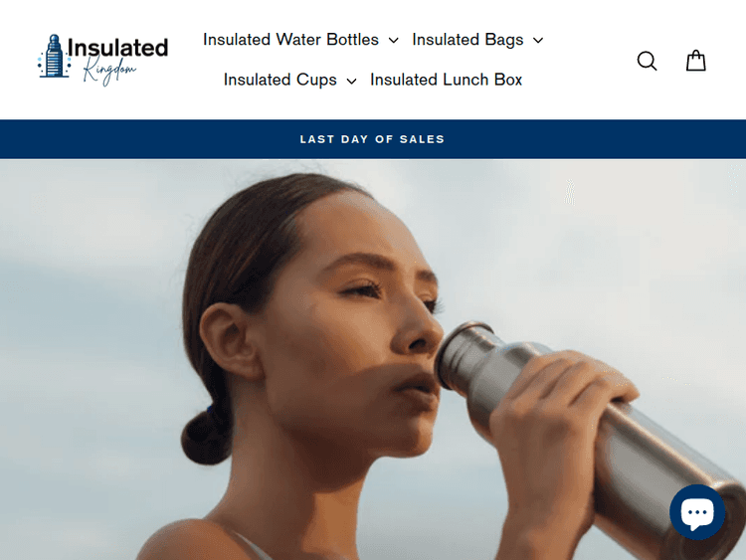
Task: Click the LAST DAY OF SALES announcement
Action: coord(372,139)
